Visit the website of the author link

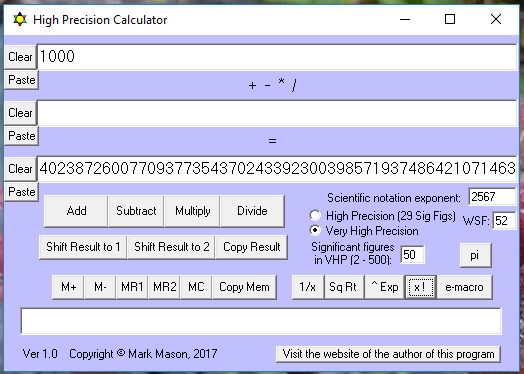(x=388, y=354)
